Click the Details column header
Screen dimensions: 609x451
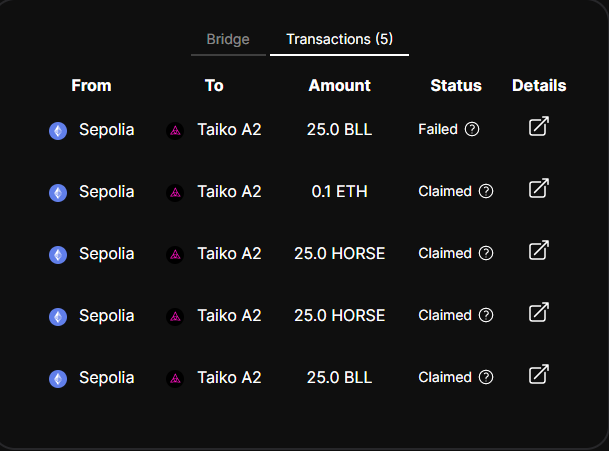coord(539,85)
